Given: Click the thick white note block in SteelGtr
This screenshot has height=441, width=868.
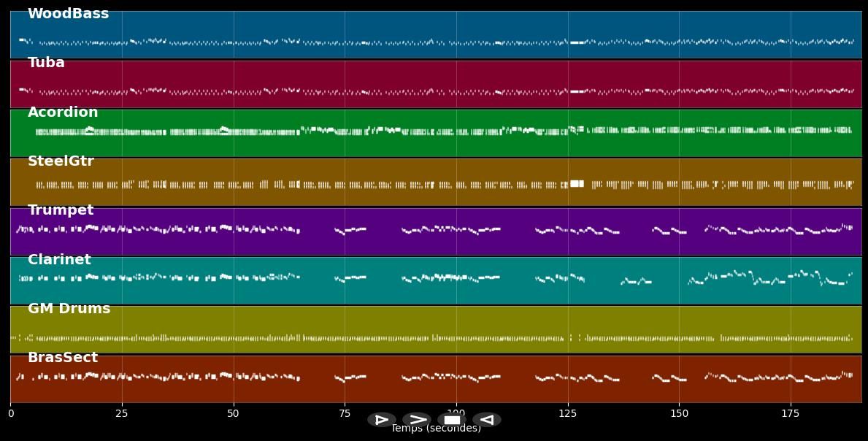Looking at the screenshot, I should tap(577, 183).
